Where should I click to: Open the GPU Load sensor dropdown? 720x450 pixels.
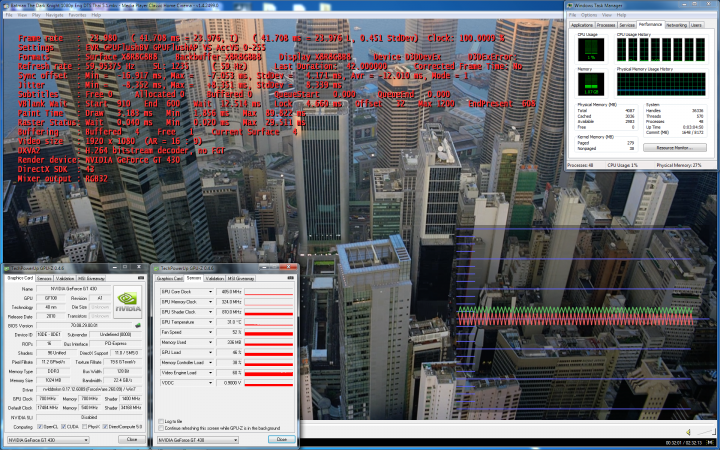[210, 352]
